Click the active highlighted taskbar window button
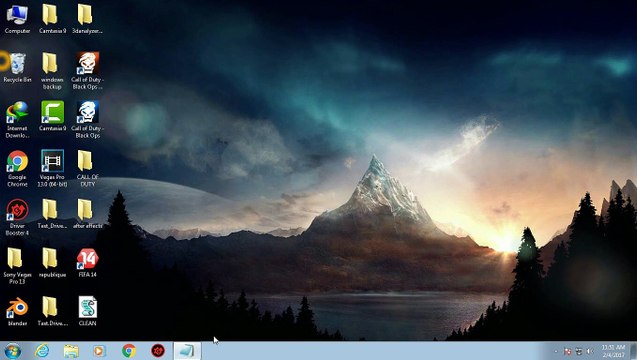This screenshot has height=360, width=637. 187,351
